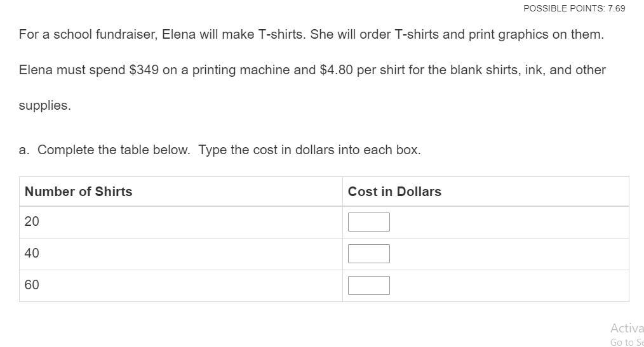
Task: Select the table cell showing 40
Action: click(x=32, y=253)
